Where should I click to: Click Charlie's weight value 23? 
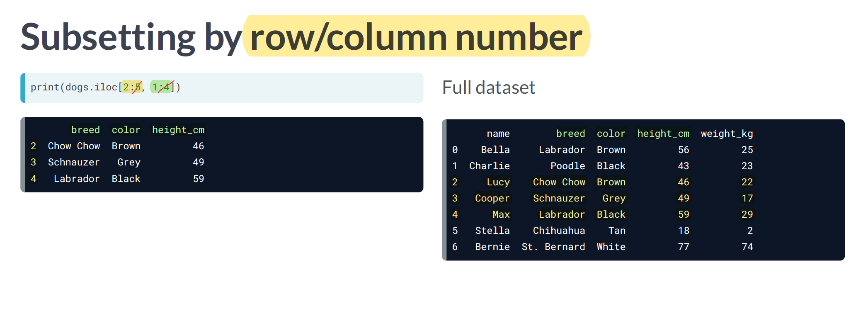coord(747,166)
